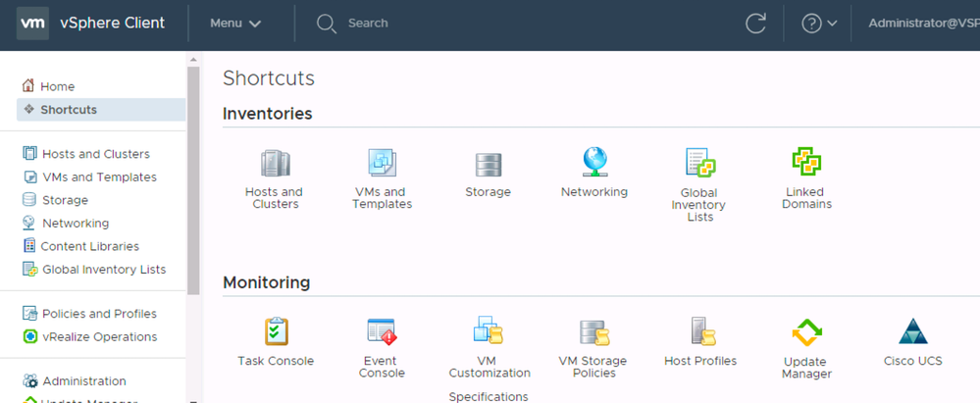Click the vSphere Client title text
The width and height of the screenshot is (980, 403).
point(113,24)
